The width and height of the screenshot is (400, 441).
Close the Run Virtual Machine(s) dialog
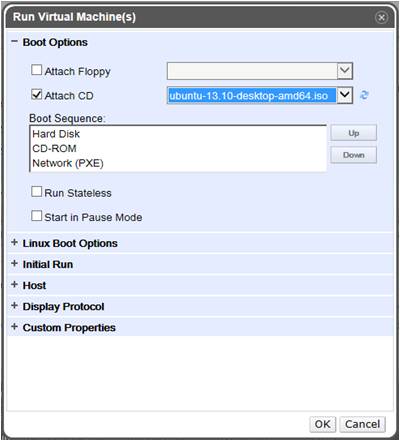pos(381,17)
